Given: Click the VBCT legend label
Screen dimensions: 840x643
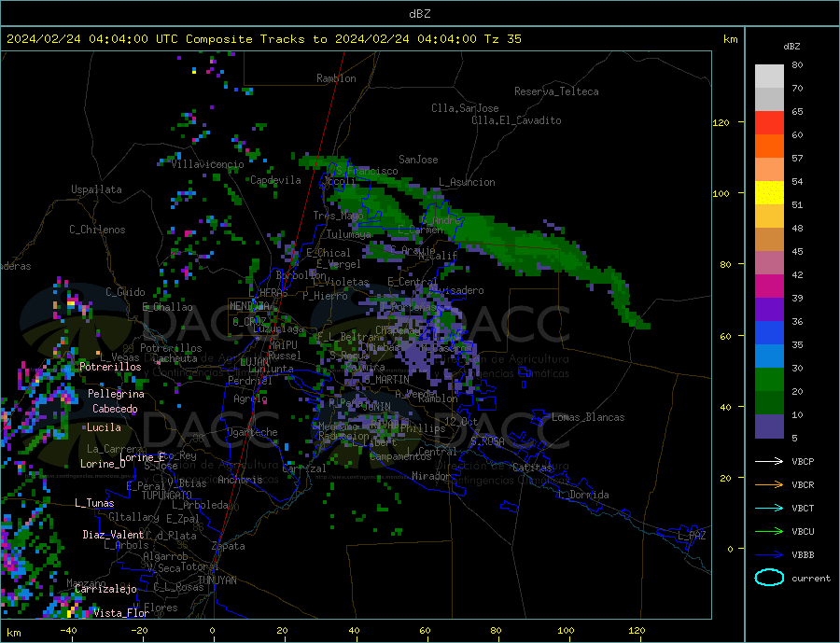Looking at the screenshot, I should [803, 508].
